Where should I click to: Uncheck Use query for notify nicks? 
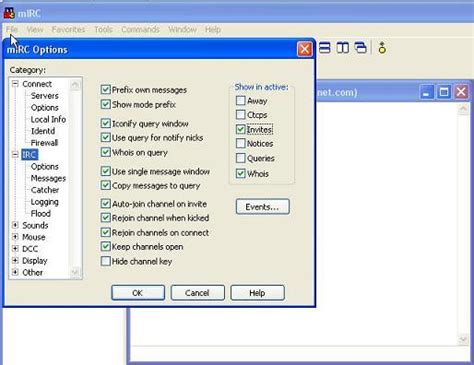pyautogui.click(x=106, y=137)
